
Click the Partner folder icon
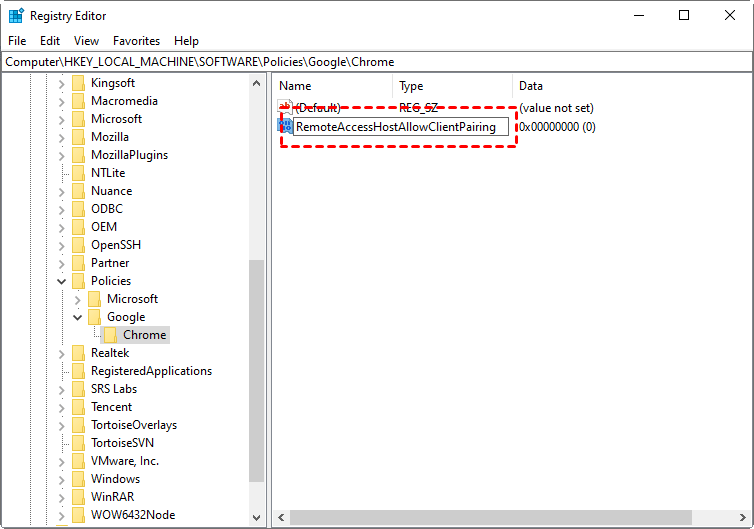[78, 263]
